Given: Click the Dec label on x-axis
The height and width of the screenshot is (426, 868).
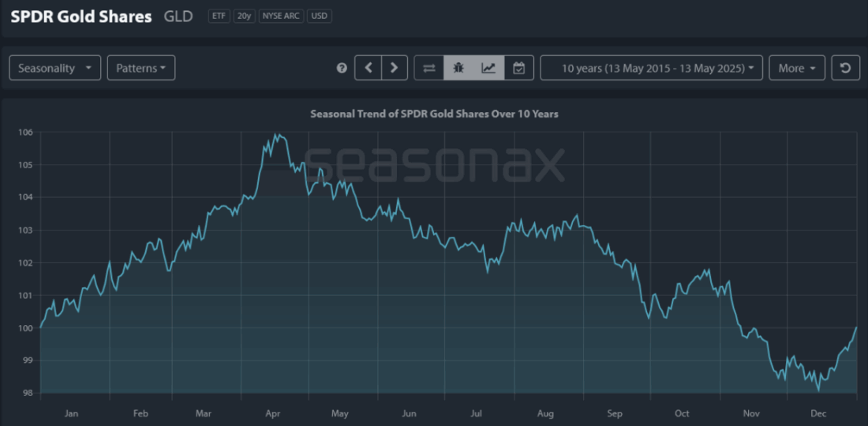Looking at the screenshot, I should tap(817, 414).
